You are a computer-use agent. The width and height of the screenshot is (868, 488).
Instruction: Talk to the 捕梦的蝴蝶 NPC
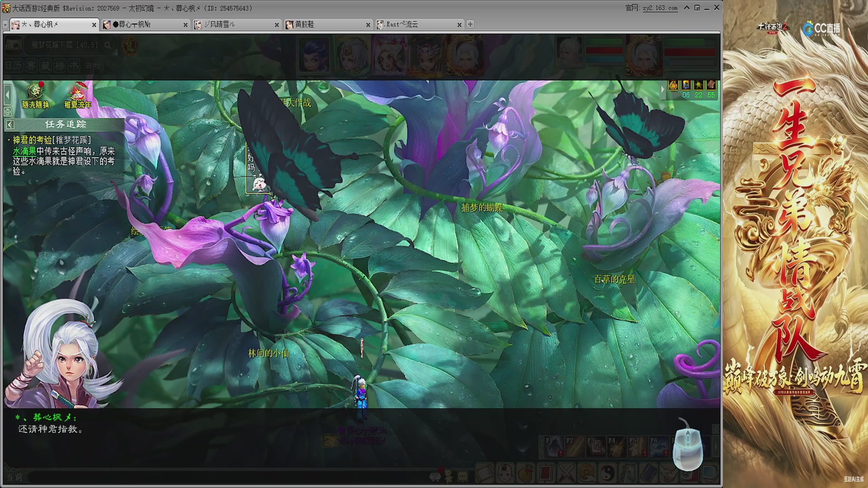482,208
